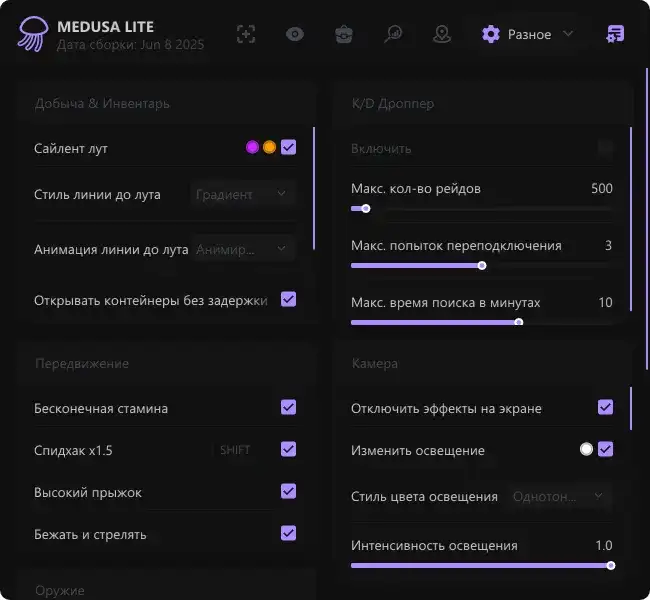Toggle the Высокий прыжок checkbox
The image size is (650, 600).
click(288, 491)
